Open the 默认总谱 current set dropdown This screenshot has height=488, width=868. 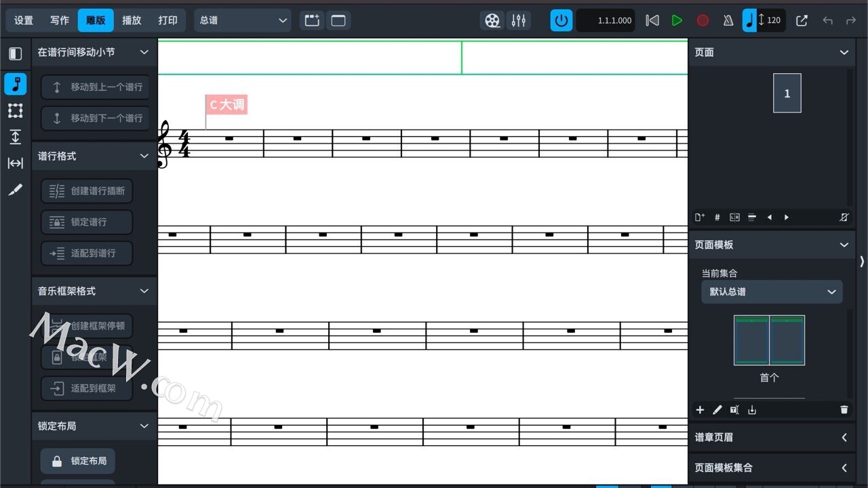coord(772,291)
